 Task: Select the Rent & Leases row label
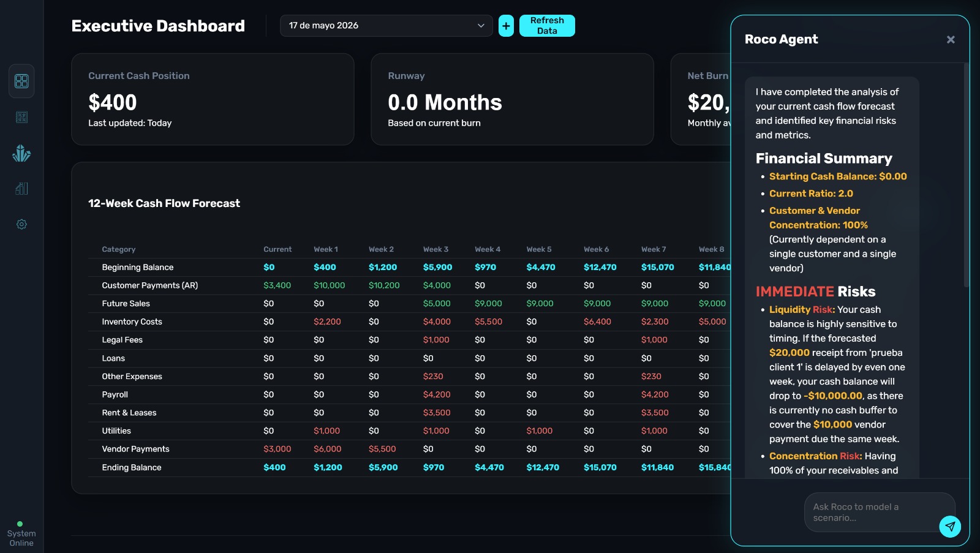point(129,413)
